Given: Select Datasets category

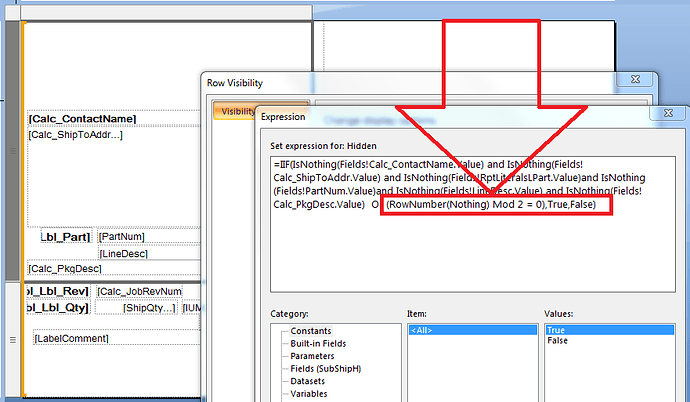Looking at the screenshot, I should pos(308,381).
